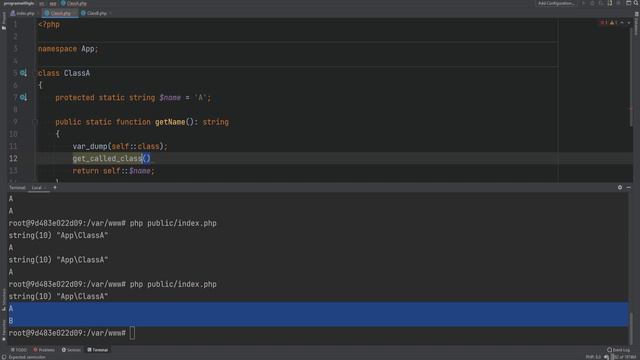Open the TODO tool window

click(19, 350)
